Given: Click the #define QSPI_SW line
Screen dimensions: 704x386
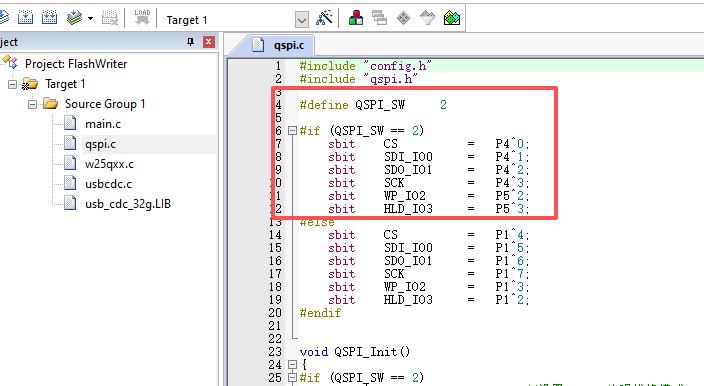Looking at the screenshot, I should click(373, 105).
